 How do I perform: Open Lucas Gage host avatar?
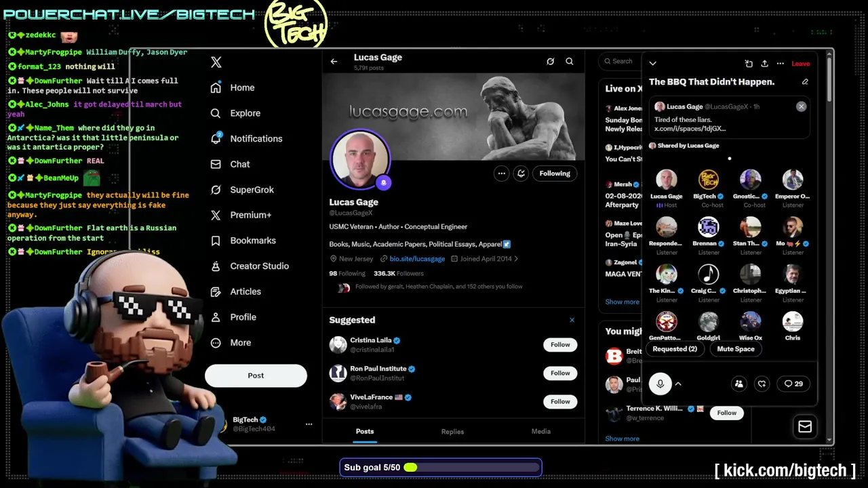[x=667, y=180]
